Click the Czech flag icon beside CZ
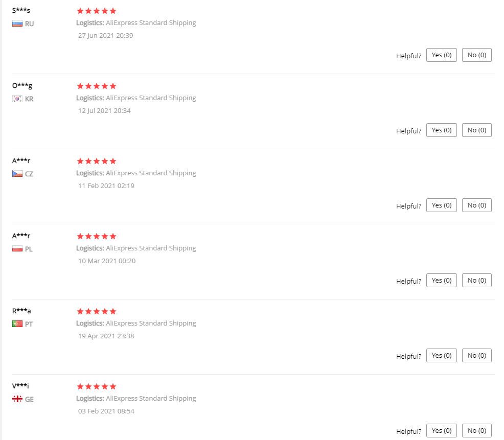This screenshot has height=440, width=504. (x=17, y=174)
